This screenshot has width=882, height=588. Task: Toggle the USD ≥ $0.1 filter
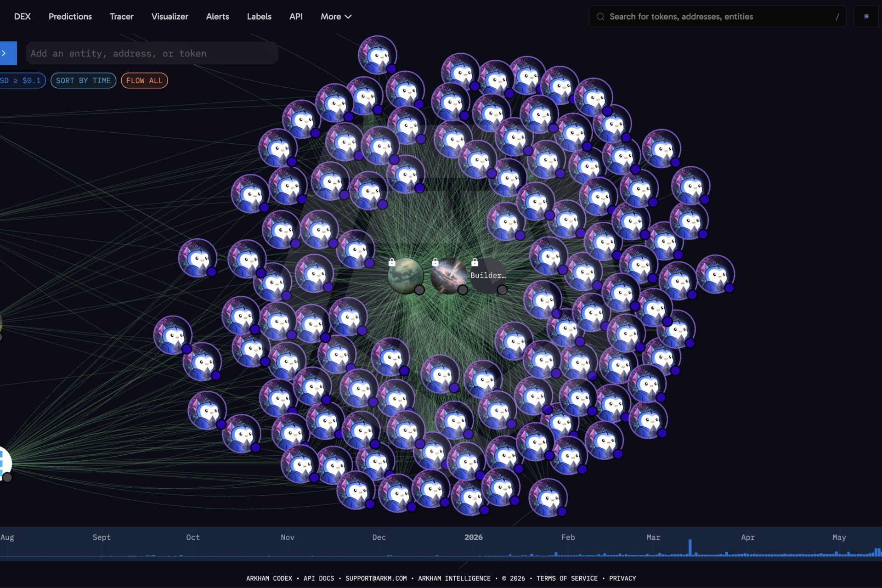pos(22,80)
